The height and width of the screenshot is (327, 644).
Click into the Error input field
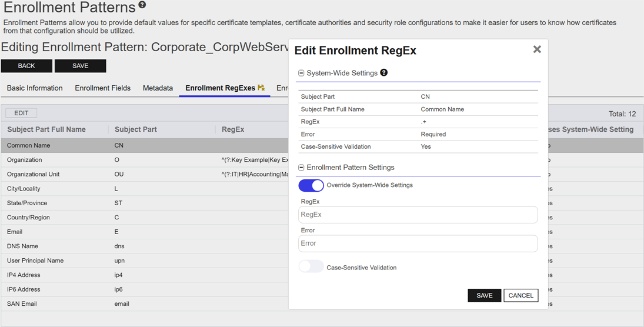click(418, 243)
